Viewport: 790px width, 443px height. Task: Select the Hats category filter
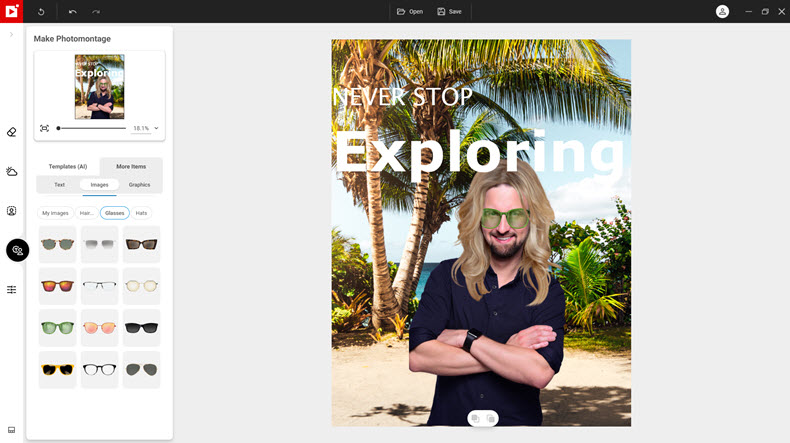click(142, 213)
